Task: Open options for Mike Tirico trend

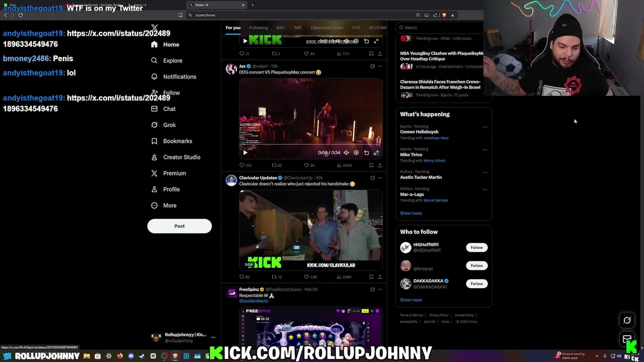Action: [485, 150]
